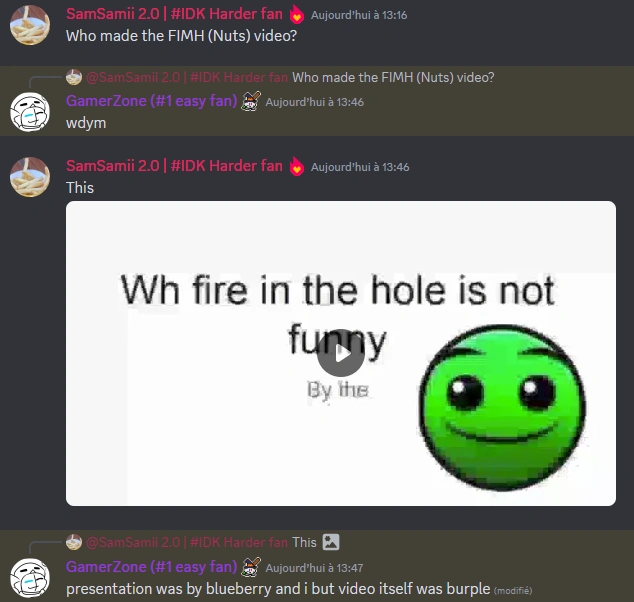This screenshot has height=602, width=634.
Task: Open SamSamii's avatar next to the This message
Action: pyautogui.click(x=30, y=177)
